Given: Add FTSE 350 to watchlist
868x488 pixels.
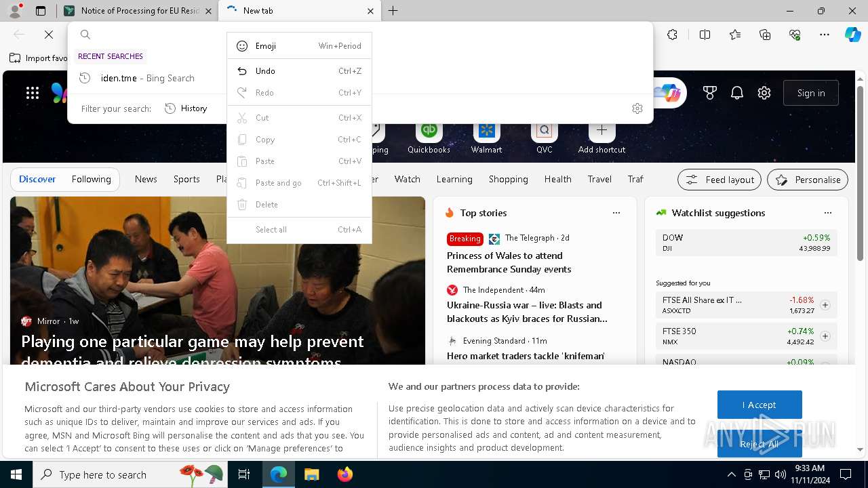Looking at the screenshot, I should [825, 336].
